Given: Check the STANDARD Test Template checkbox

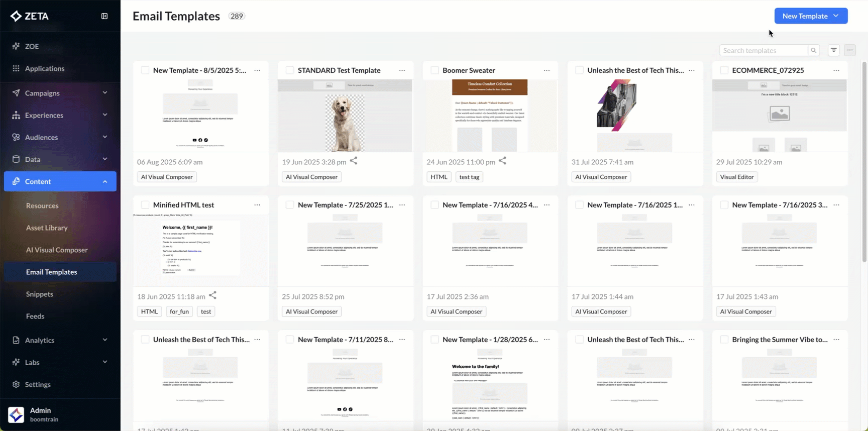Looking at the screenshot, I should pos(290,70).
